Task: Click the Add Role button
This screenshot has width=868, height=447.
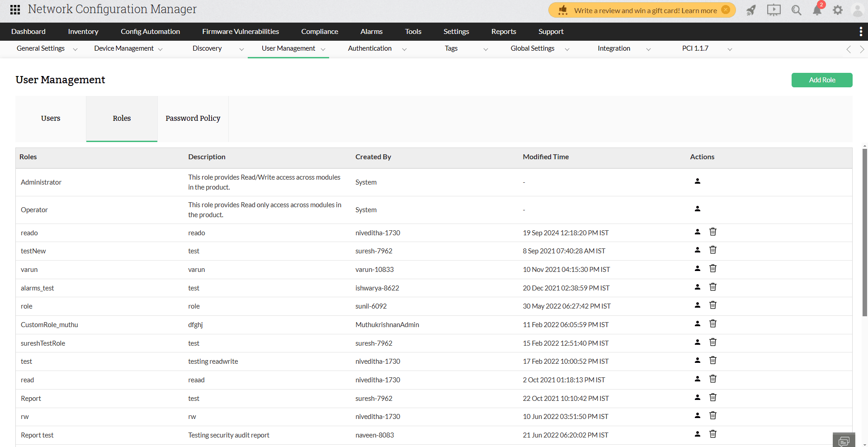Action: tap(822, 80)
